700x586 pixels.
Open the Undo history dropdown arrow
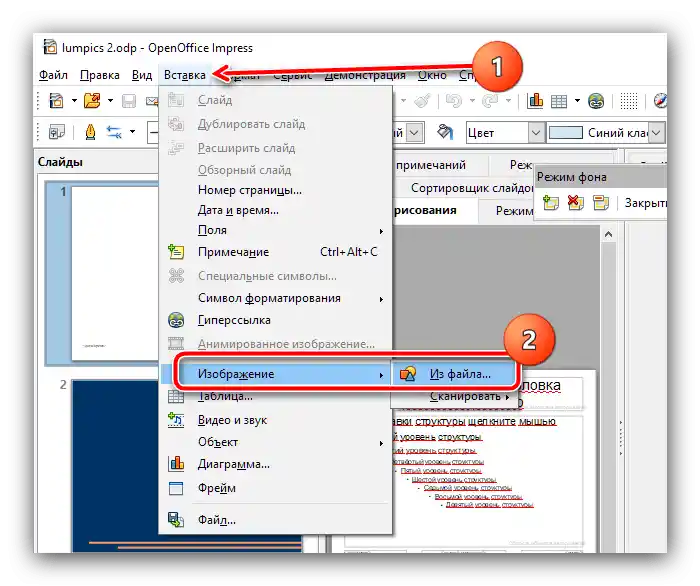tap(472, 101)
